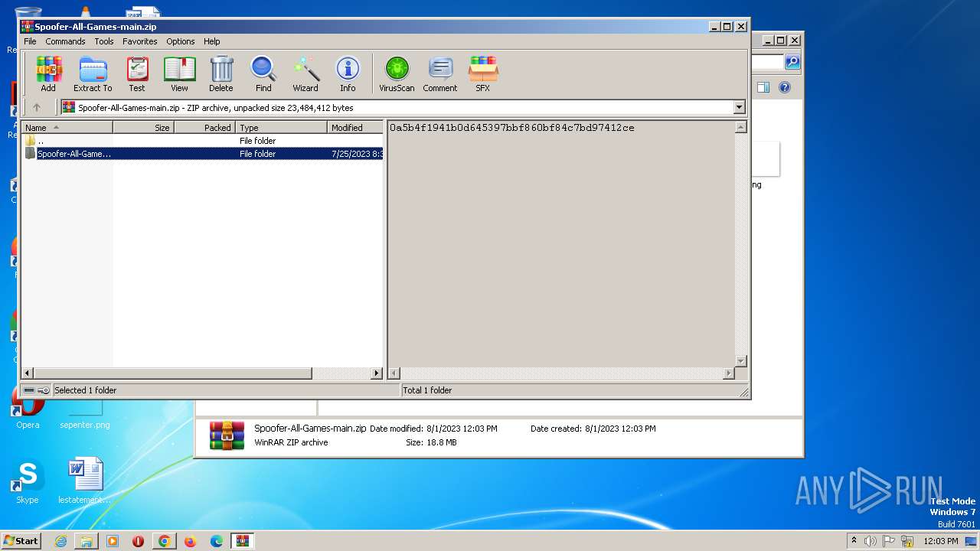The height and width of the screenshot is (551, 980).
Task: Launch the Wizard wand tool
Action: (305, 74)
